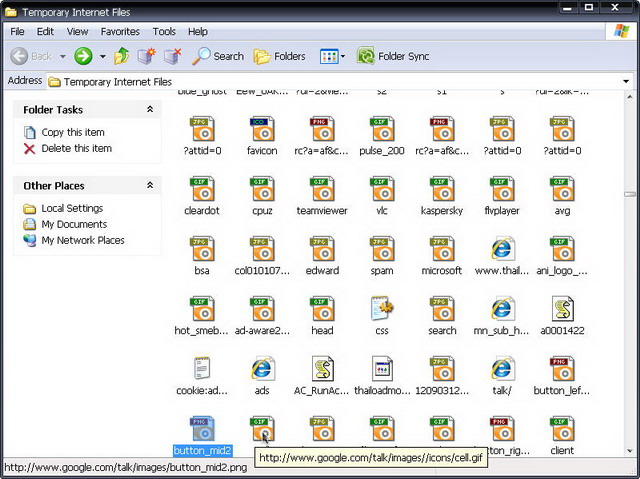
Task: Select the thailoadmo file icon
Action: [x=382, y=369]
